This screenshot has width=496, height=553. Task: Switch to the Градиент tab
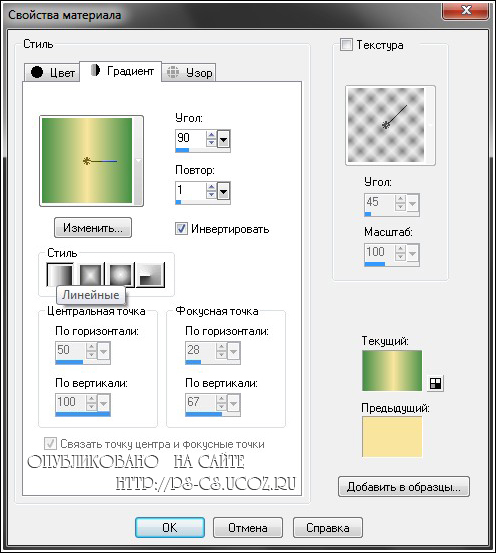[121, 71]
